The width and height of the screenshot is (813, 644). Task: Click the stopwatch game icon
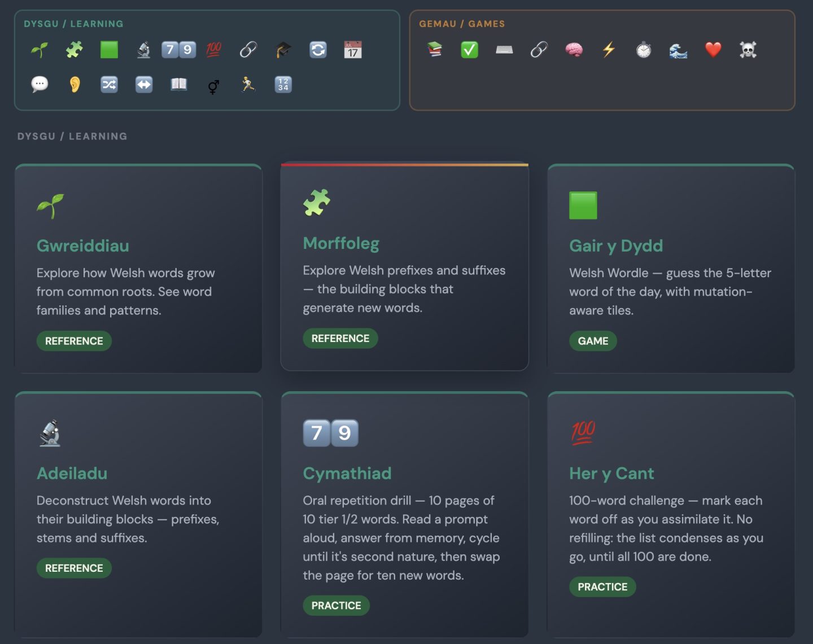[x=644, y=50]
